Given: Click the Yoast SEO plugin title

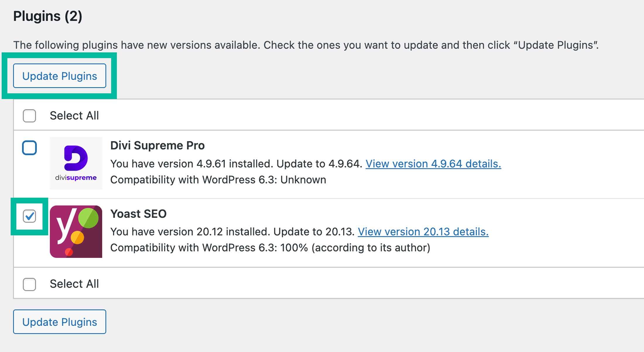Looking at the screenshot, I should 138,214.
